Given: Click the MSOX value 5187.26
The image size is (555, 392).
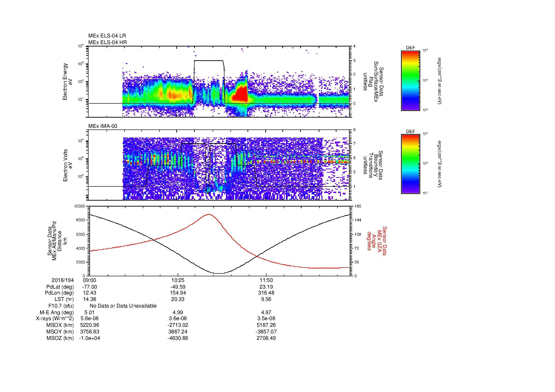Looking at the screenshot, I should tap(266, 325).
